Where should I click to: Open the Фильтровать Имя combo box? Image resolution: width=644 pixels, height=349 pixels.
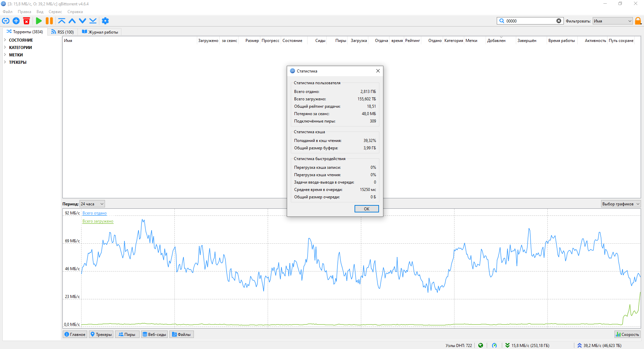612,21
